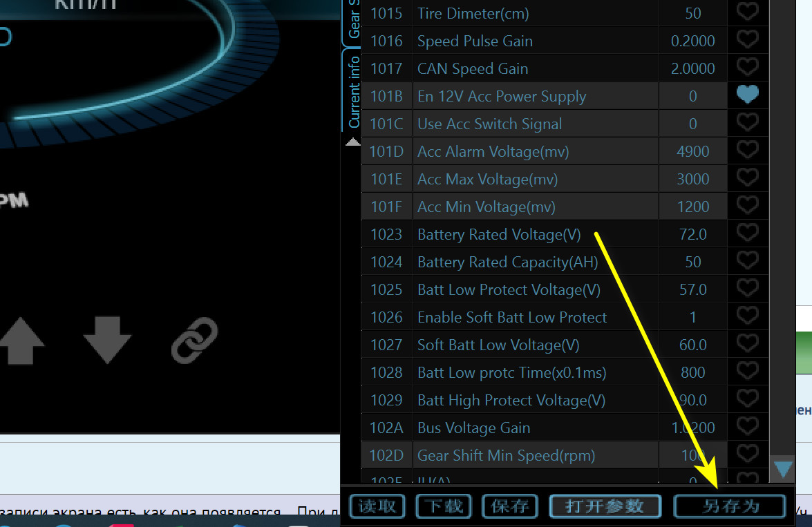812x527 pixels.
Task: Toggle favorite for Enable Soft Batt Low Protect
Action: pos(747,316)
